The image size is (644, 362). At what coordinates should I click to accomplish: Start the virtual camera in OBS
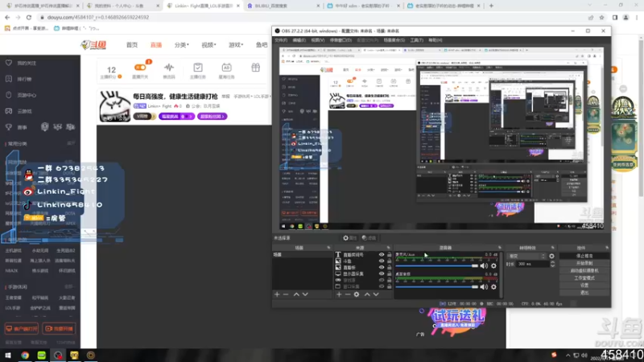point(584,270)
